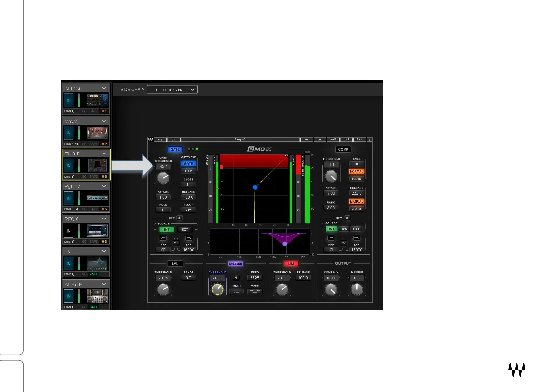The image size is (554, 392).
Task: Open the MnyM T plugin thumbnail
Action: pos(97,133)
